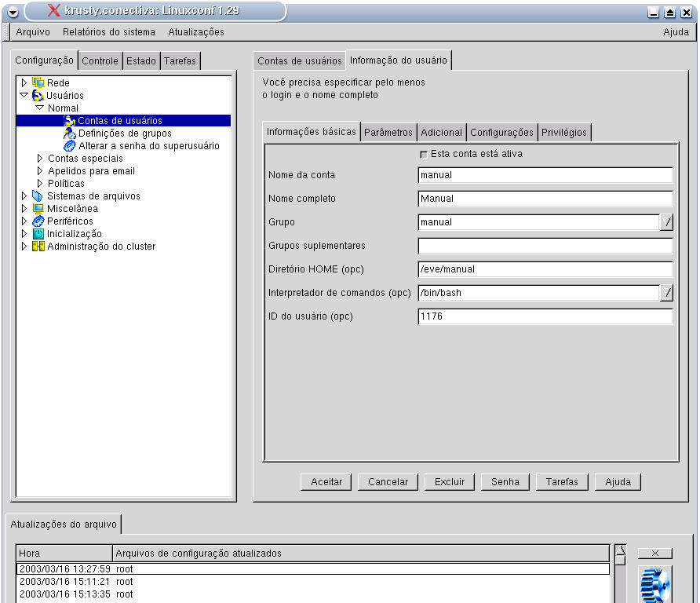Click the Nome completo input field

(x=545, y=199)
